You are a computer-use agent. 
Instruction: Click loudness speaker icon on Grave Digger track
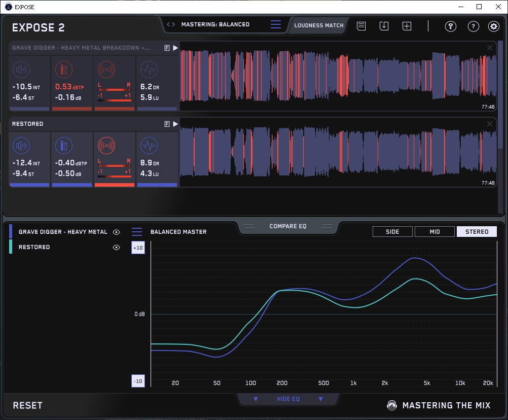coord(21,69)
